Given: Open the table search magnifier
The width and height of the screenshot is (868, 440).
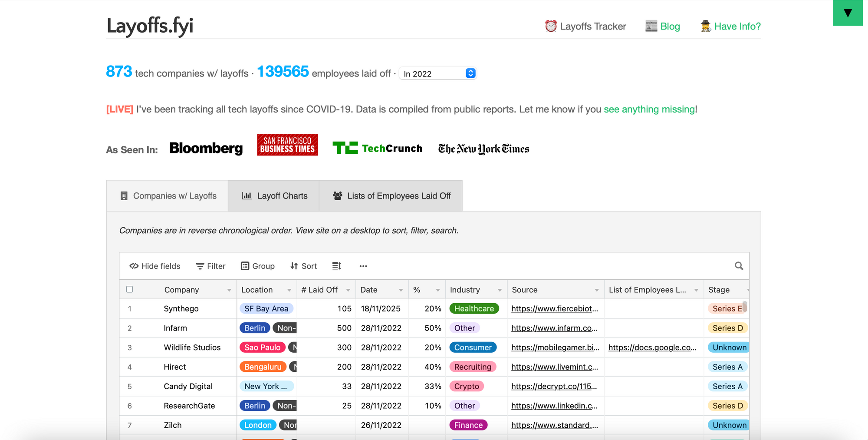Looking at the screenshot, I should pyautogui.click(x=739, y=266).
